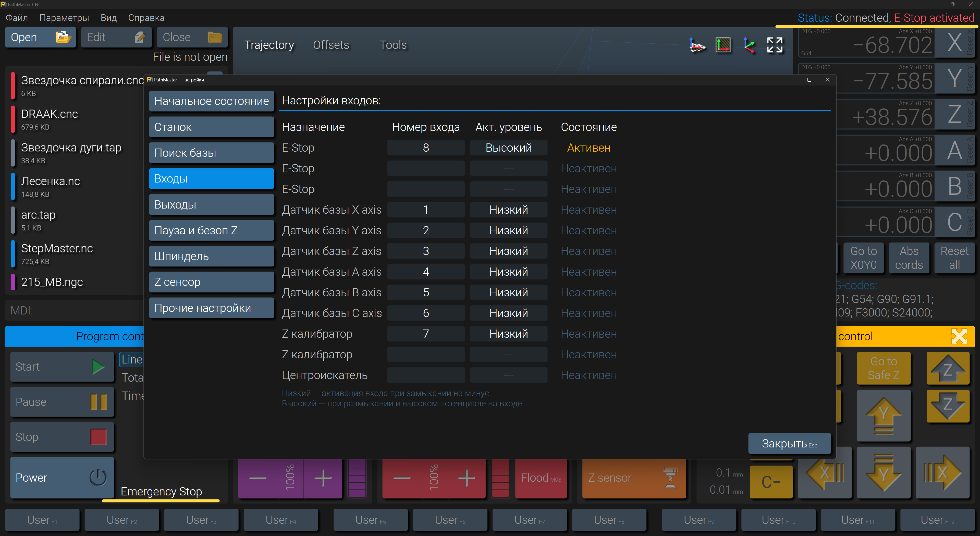Image resolution: width=980 pixels, height=536 pixels.
Task: Click the Power button icon
Action: (98, 477)
